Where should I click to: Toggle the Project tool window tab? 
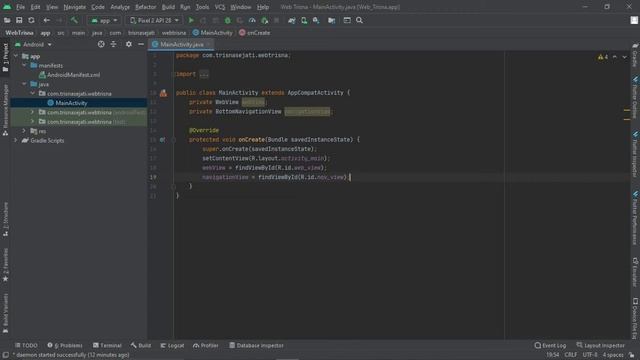pos(5,57)
